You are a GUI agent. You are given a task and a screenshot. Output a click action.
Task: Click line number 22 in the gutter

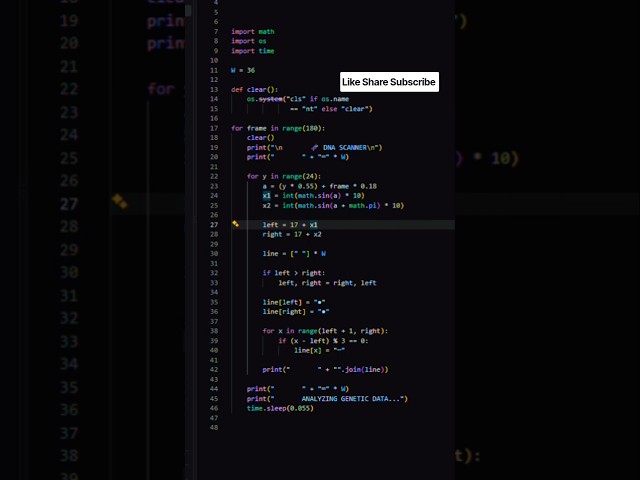click(x=214, y=176)
